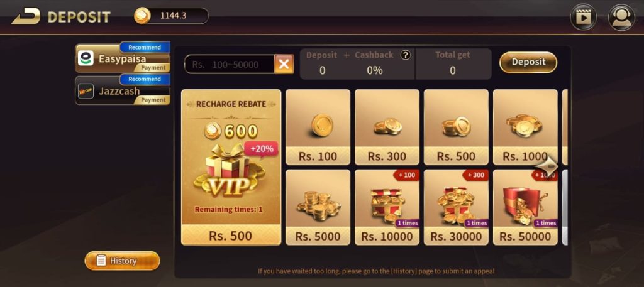Select the Rs. 5000 coin pile package

click(318, 207)
